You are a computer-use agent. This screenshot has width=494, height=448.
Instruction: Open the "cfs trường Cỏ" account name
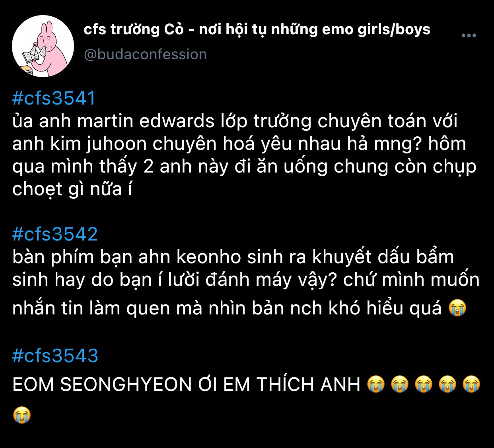[257, 29]
